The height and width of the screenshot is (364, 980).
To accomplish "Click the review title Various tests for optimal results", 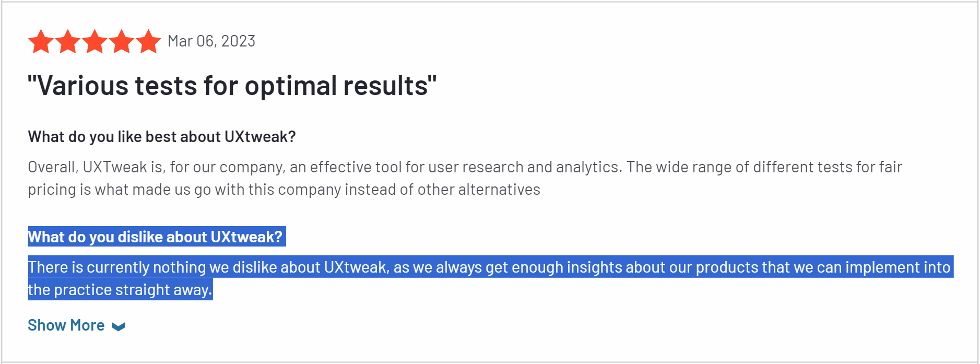I will pos(231,85).
